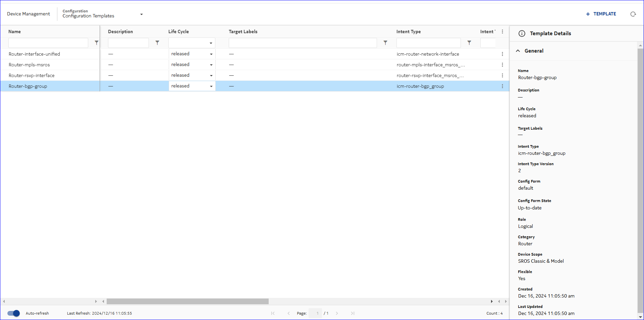This screenshot has height=320, width=644.
Task: Select the Router-rsvp-interface template row
Action: click(x=32, y=75)
